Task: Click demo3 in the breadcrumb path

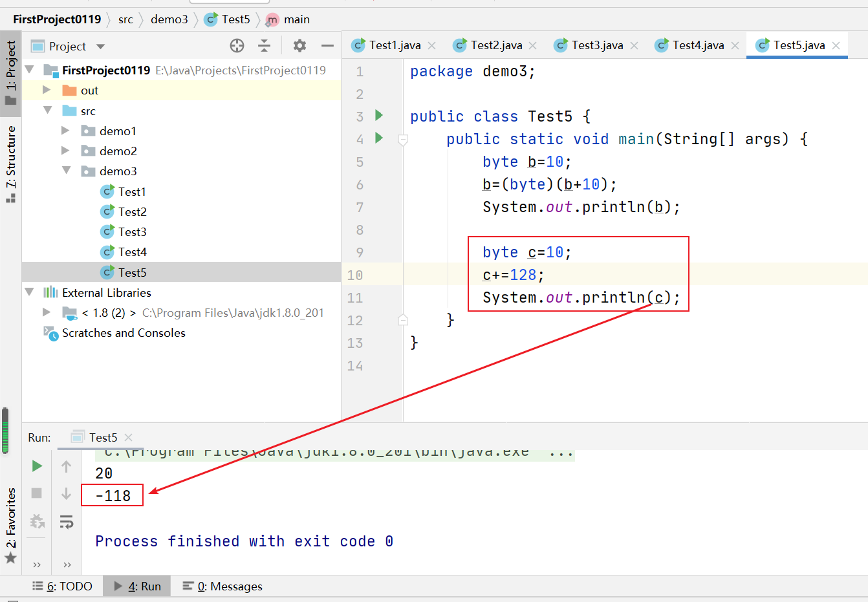Action: (x=169, y=19)
